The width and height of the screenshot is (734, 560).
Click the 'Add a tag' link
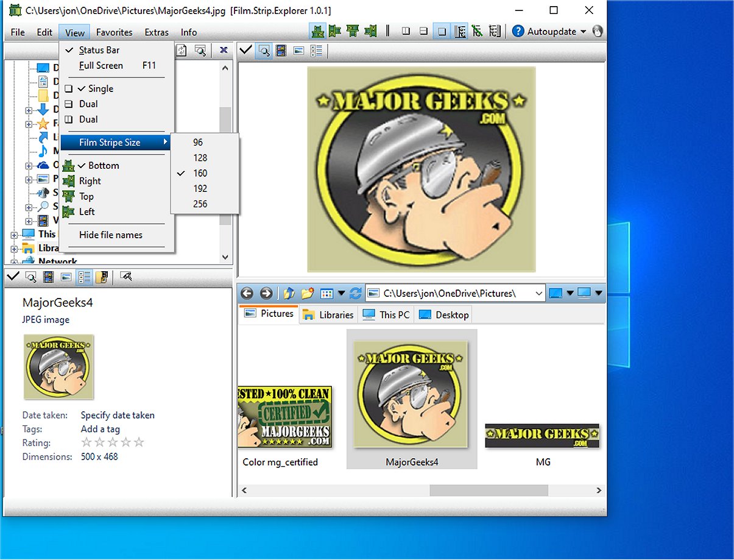click(100, 429)
